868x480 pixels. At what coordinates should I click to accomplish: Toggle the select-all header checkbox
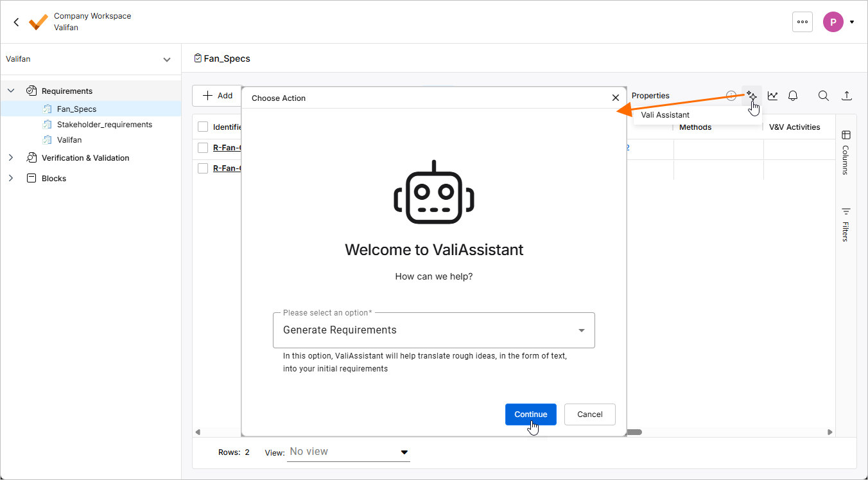(203, 127)
